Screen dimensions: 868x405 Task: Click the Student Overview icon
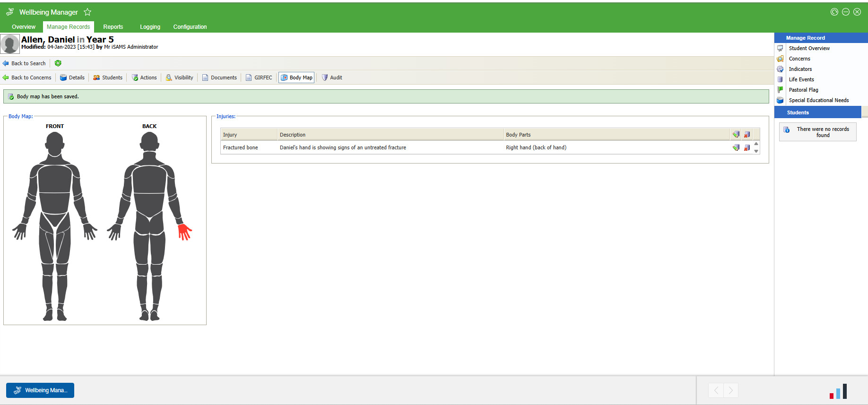(780, 48)
